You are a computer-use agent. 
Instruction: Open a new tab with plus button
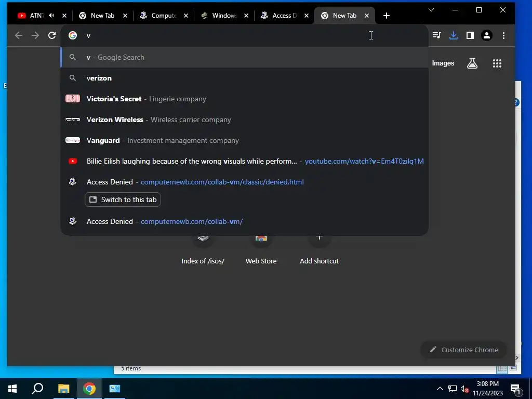pyautogui.click(x=386, y=16)
